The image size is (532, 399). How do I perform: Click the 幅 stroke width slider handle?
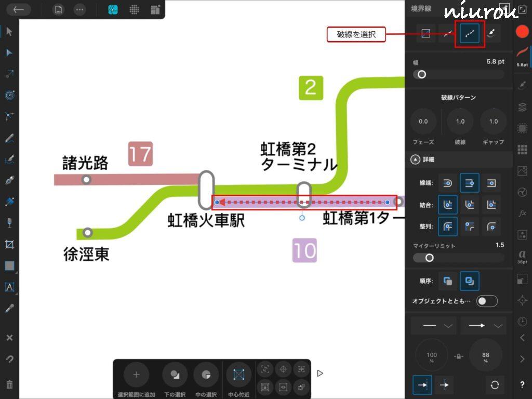(x=422, y=74)
